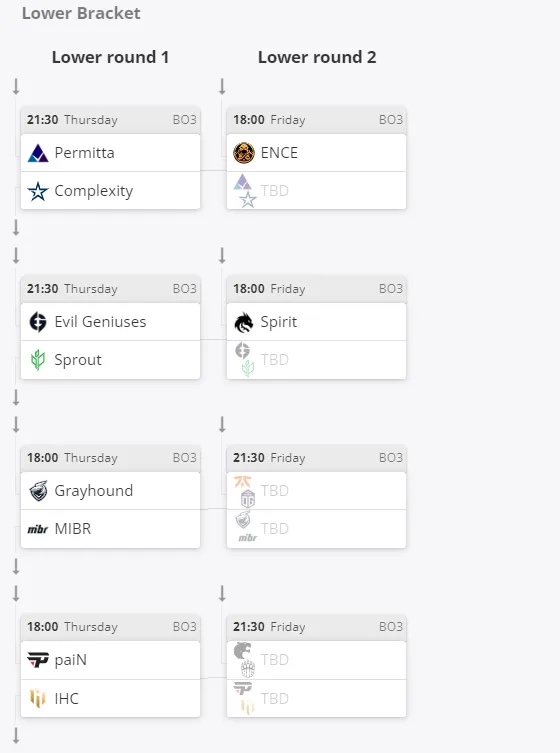Click the ENCE team logo
This screenshot has height=753, width=560.
point(243,153)
